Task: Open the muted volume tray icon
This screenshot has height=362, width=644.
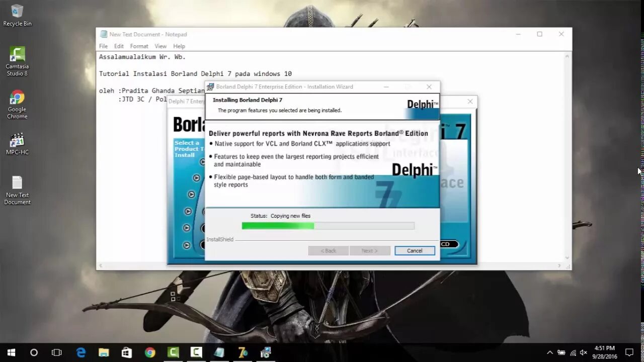Action: point(584,352)
